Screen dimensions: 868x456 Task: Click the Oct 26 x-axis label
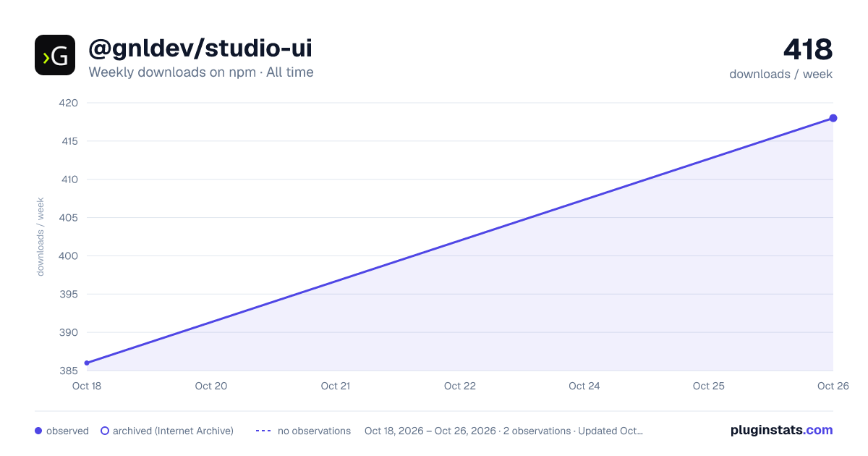tap(833, 386)
